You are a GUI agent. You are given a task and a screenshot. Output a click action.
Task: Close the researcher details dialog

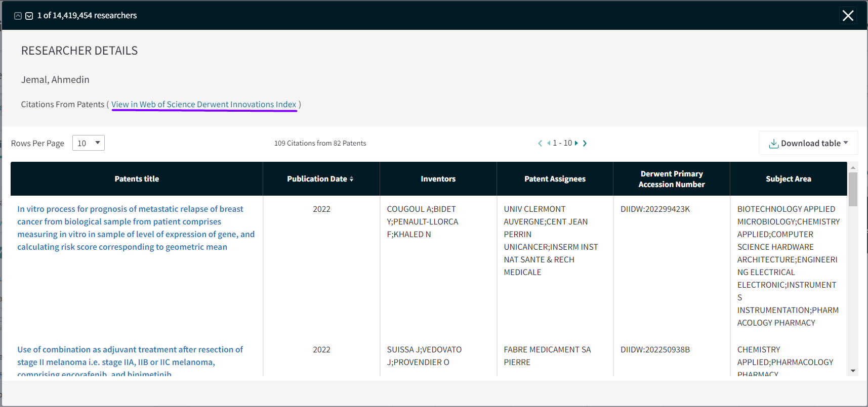[848, 16]
